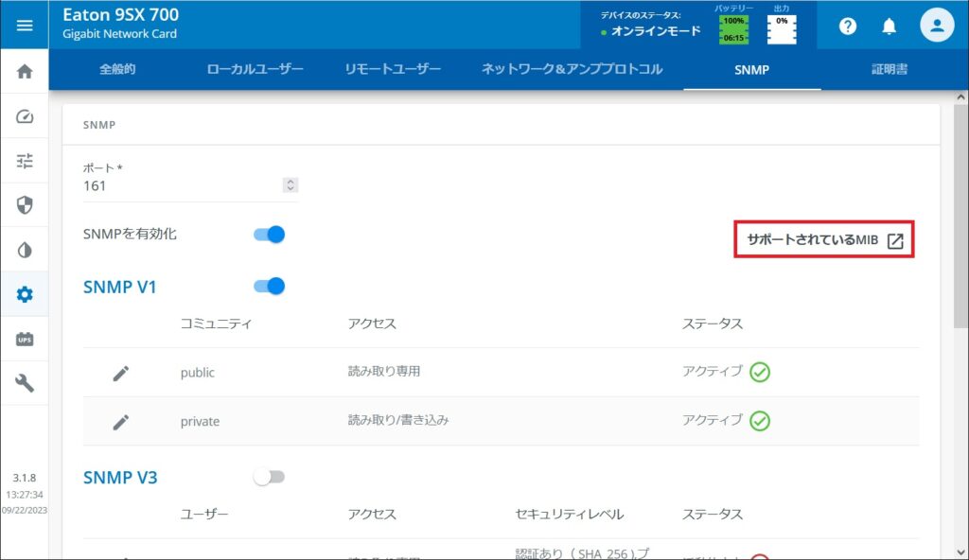Open the home dashboard icon
The width and height of the screenshot is (969, 560).
pyautogui.click(x=24, y=70)
